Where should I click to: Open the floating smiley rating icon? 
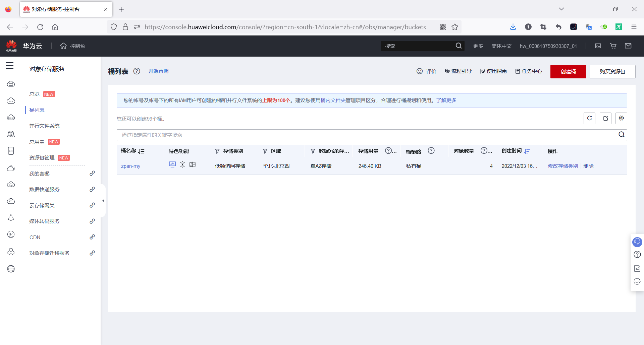click(x=637, y=281)
